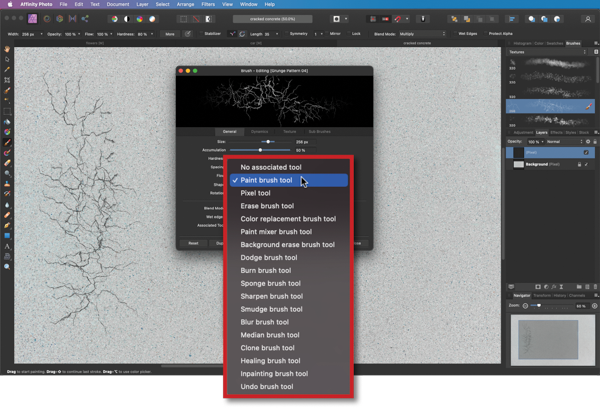Select the Paint Brush tool in the toolbar
This screenshot has height=408, width=600.
7,142
